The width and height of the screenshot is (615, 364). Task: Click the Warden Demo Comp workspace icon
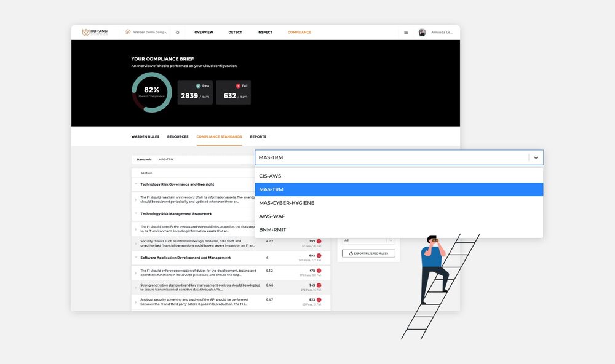pos(127,32)
